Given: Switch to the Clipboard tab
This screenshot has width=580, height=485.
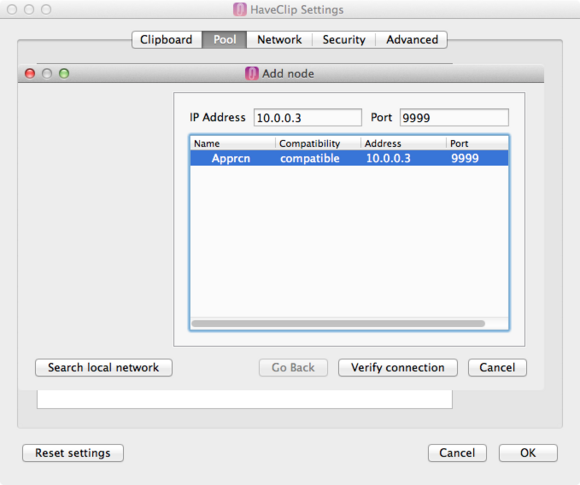Looking at the screenshot, I should pos(166,40).
